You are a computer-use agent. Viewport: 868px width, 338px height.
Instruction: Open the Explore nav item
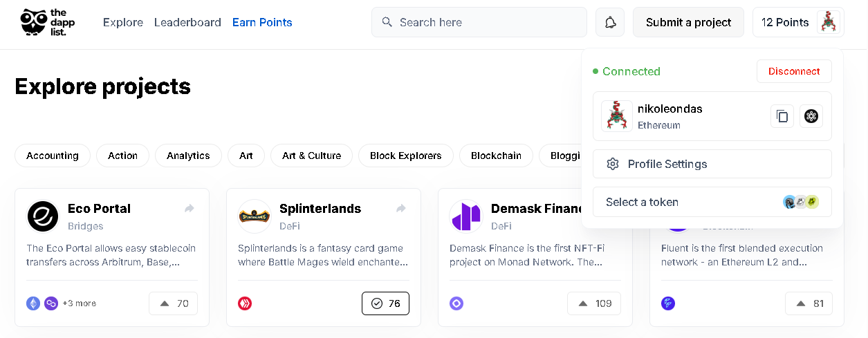pos(123,22)
